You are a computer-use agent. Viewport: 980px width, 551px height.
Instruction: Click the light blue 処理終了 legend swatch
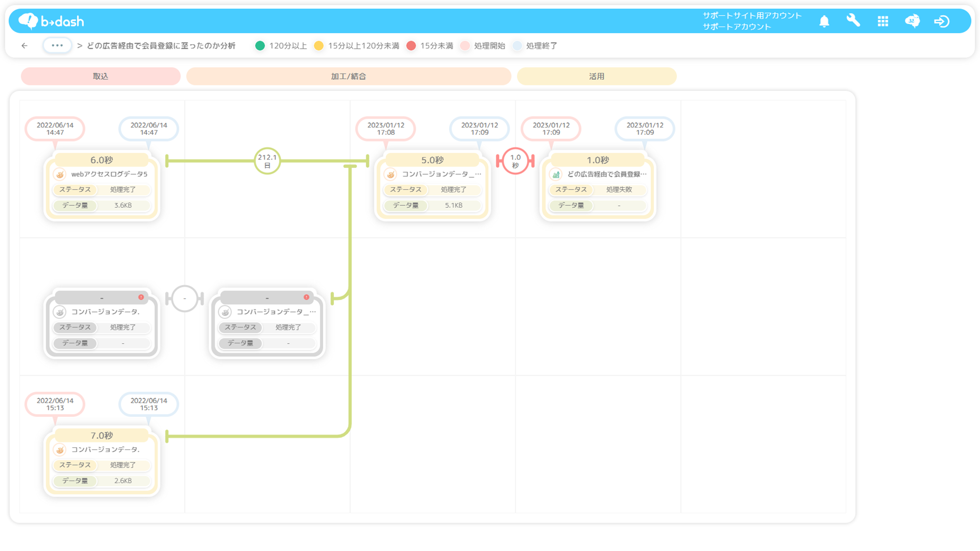517,46
